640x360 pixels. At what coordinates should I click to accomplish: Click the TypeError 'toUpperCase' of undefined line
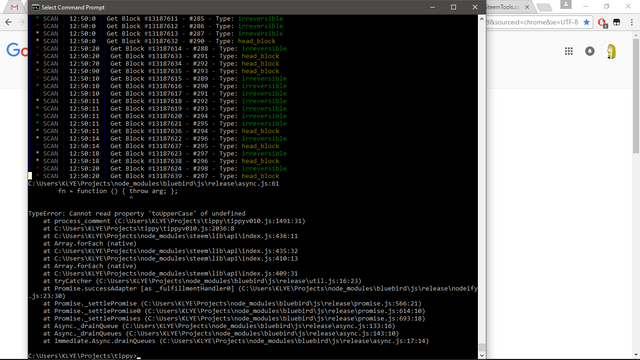(137, 213)
